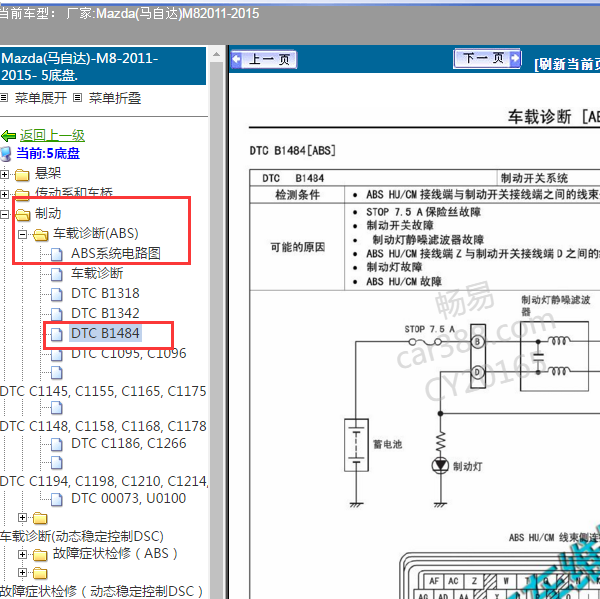This screenshot has height=599, width=600.
Task: Open the 车载诊断 page in tree
Action: [97, 273]
